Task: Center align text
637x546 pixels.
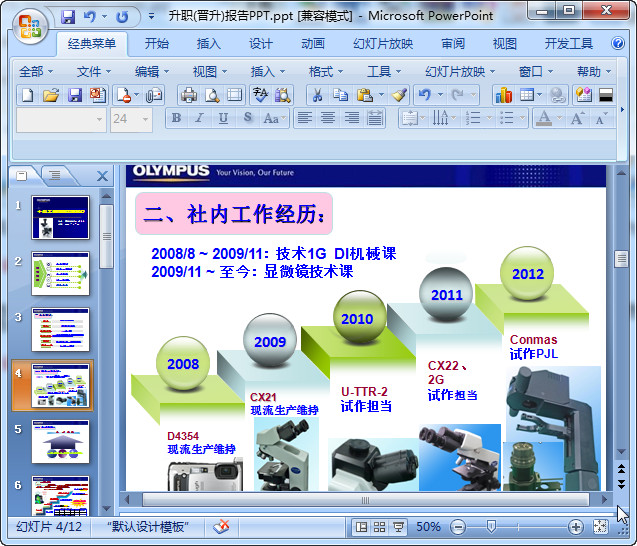Action: coord(328,118)
